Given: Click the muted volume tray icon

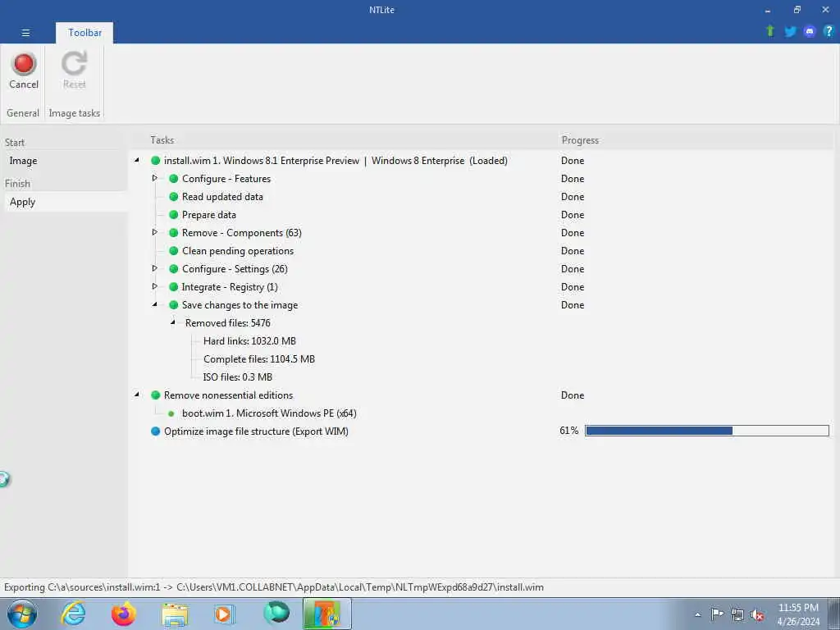Looking at the screenshot, I should coord(757,614).
